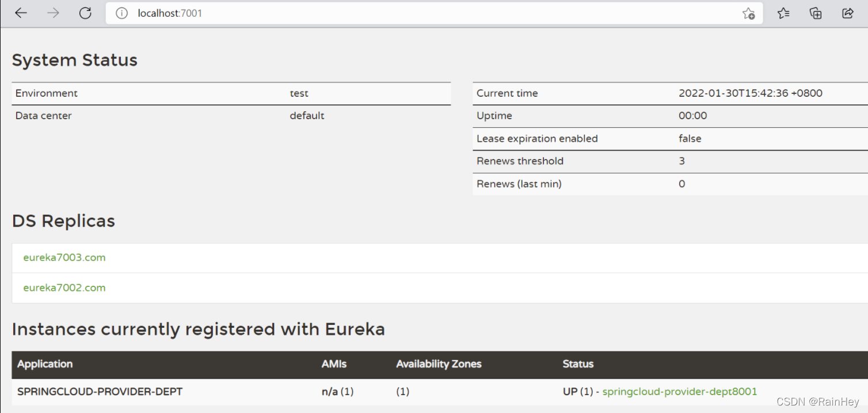Select the Renews threshold label
Viewport: 868px width, 413px height.
click(x=520, y=161)
